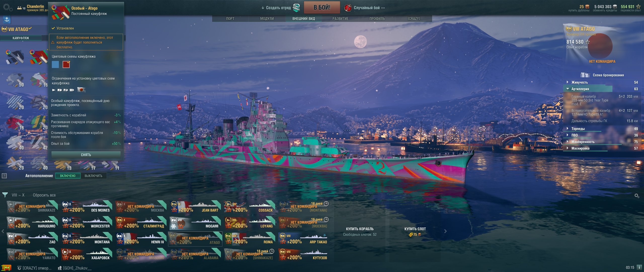The width and height of the screenshot is (644, 272).
Task: Turn off auto-resupply with Выключить
Action: pyautogui.click(x=93, y=176)
